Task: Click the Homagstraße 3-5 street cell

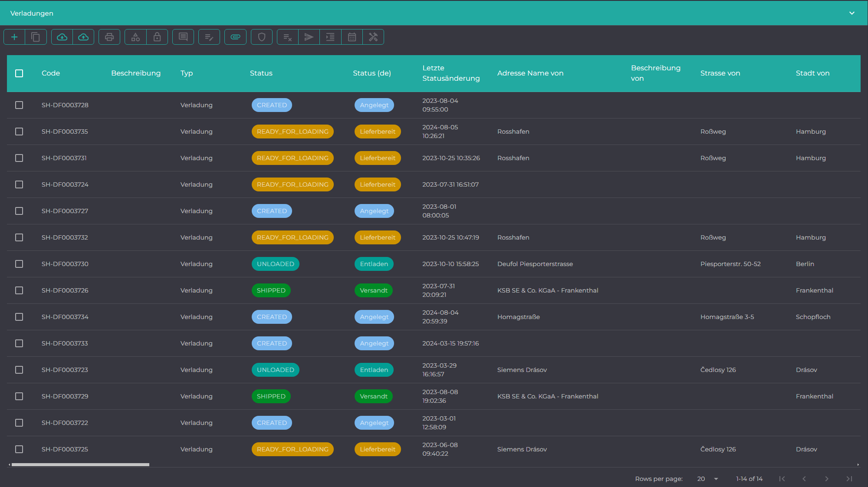Action: point(727,317)
